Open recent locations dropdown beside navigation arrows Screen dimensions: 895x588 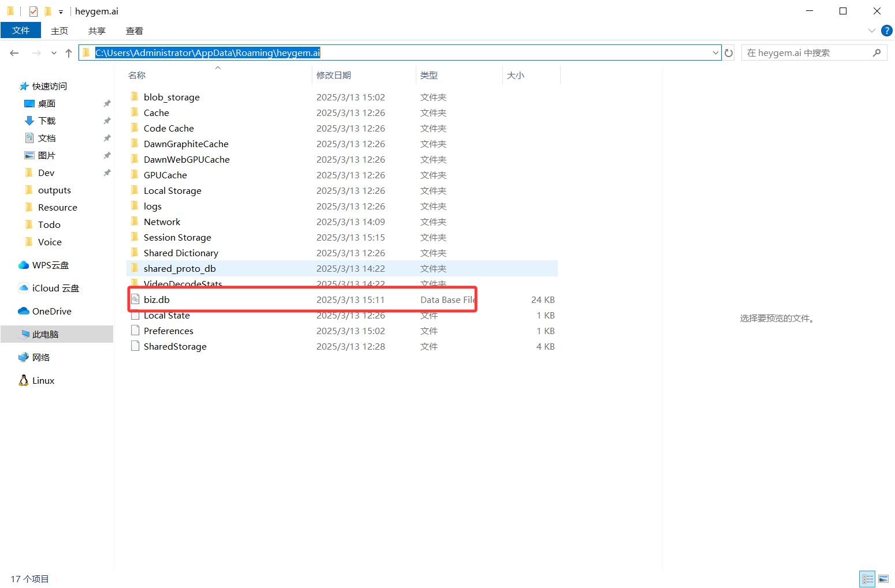54,53
